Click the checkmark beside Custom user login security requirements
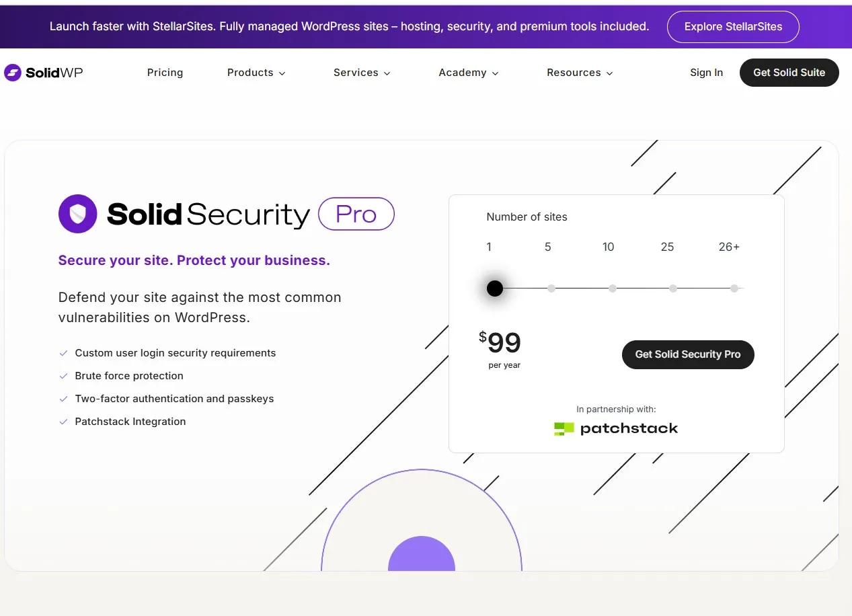This screenshot has width=852, height=616. tap(63, 353)
